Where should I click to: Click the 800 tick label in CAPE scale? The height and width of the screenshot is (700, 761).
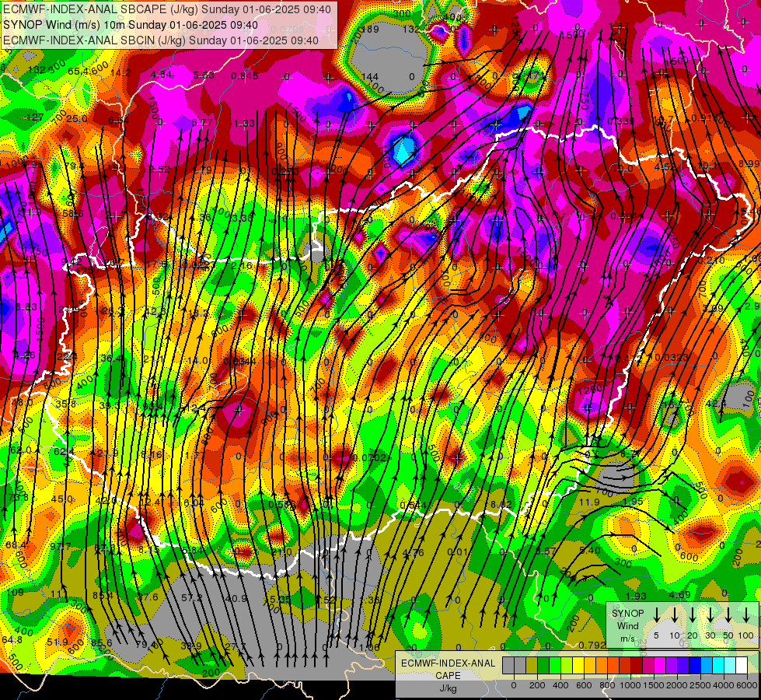(607, 685)
